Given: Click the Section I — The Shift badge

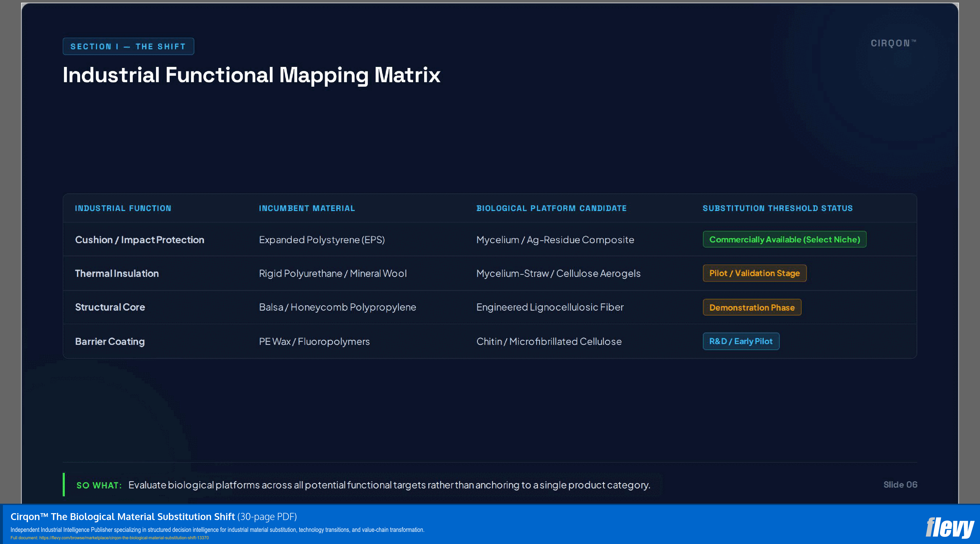Looking at the screenshot, I should click(128, 46).
